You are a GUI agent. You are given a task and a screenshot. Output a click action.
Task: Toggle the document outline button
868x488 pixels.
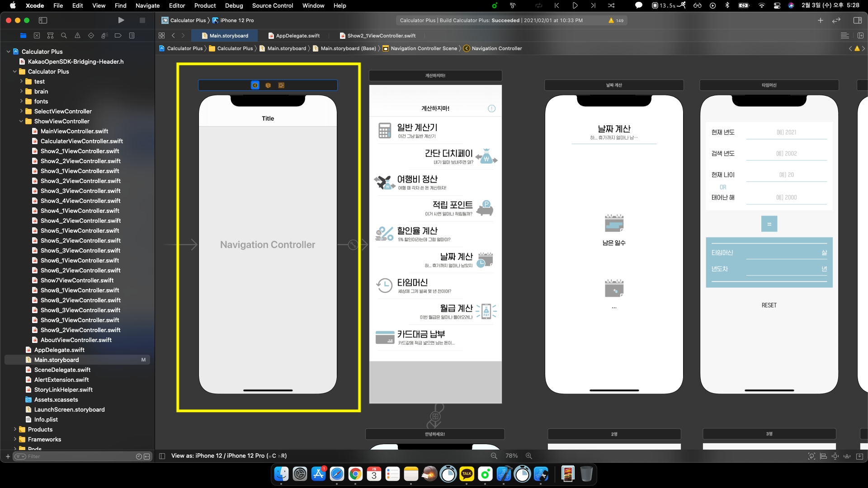pyautogui.click(x=162, y=456)
